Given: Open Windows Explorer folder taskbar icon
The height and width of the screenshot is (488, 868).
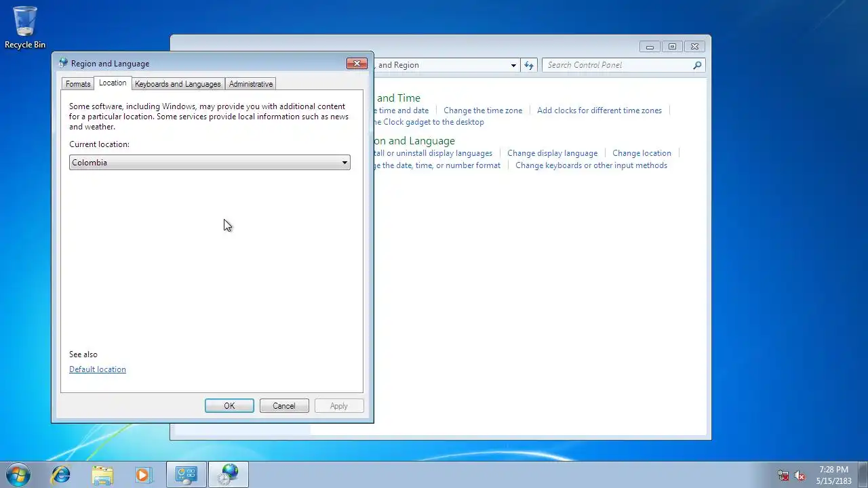Looking at the screenshot, I should click(102, 474).
